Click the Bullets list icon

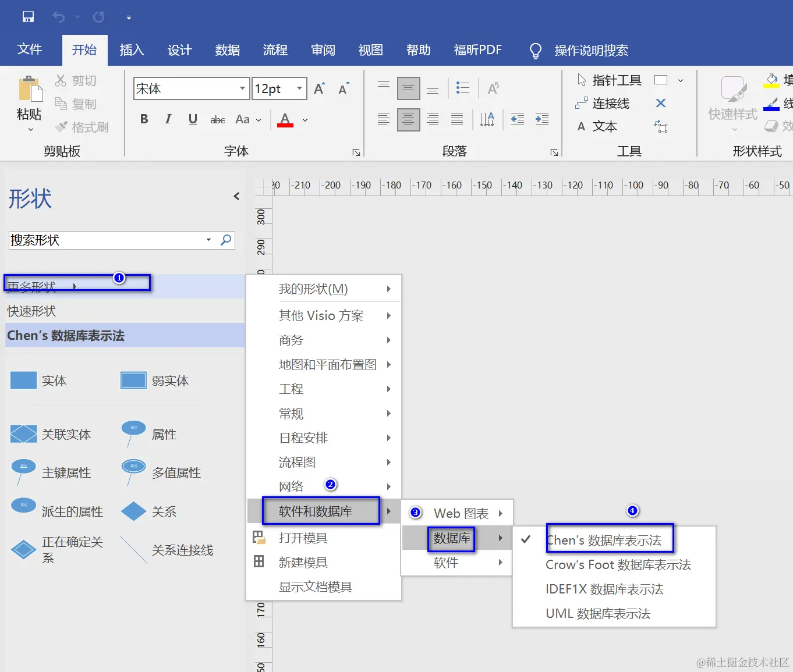463,88
